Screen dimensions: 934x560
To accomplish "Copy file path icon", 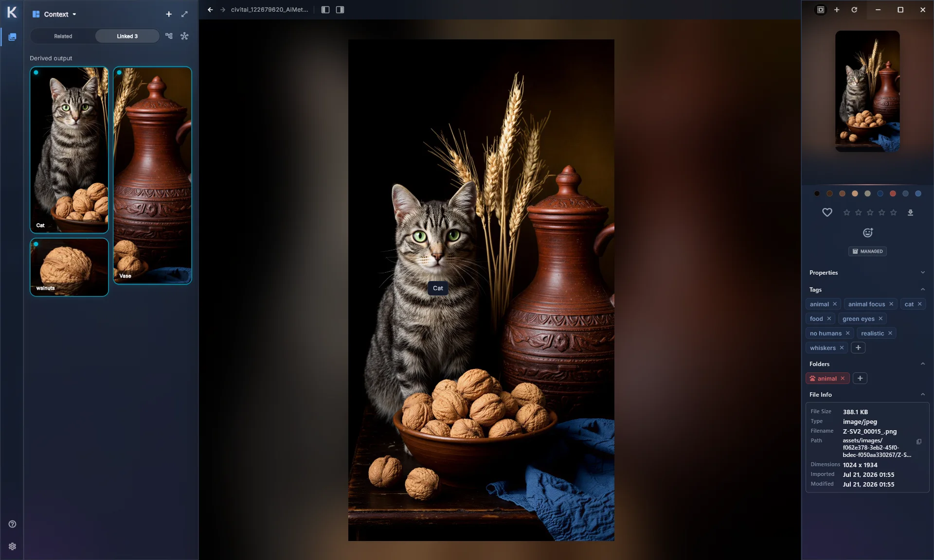I will (x=919, y=441).
